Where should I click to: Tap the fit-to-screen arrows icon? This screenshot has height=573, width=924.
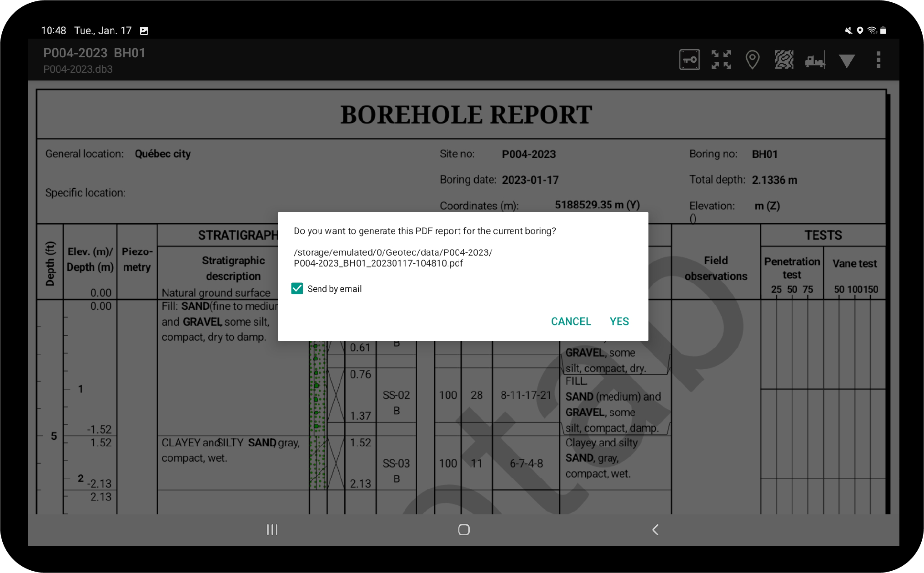tap(721, 60)
